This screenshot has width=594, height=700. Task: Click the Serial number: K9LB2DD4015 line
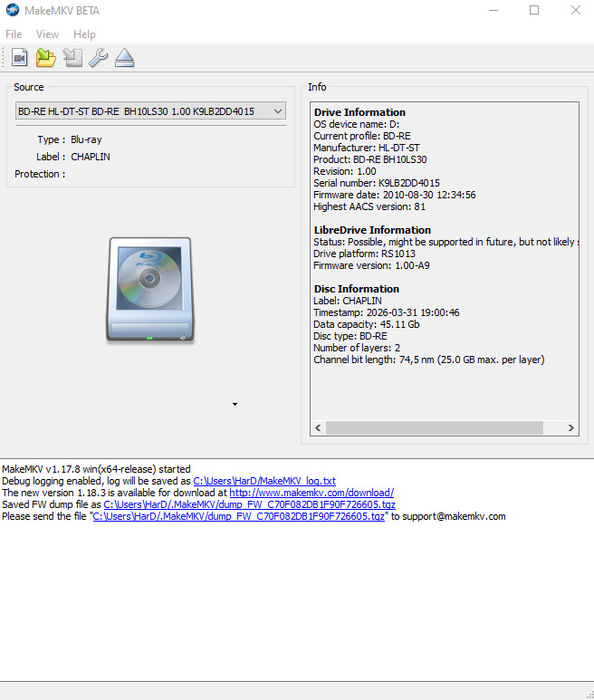pos(376,183)
